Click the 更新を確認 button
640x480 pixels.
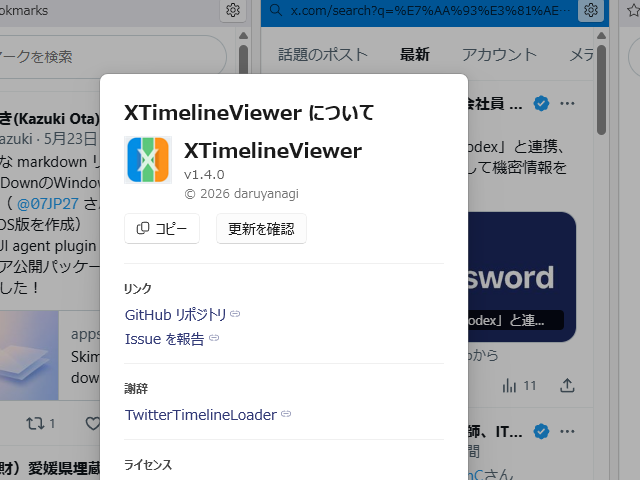click(x=261, y=229)
